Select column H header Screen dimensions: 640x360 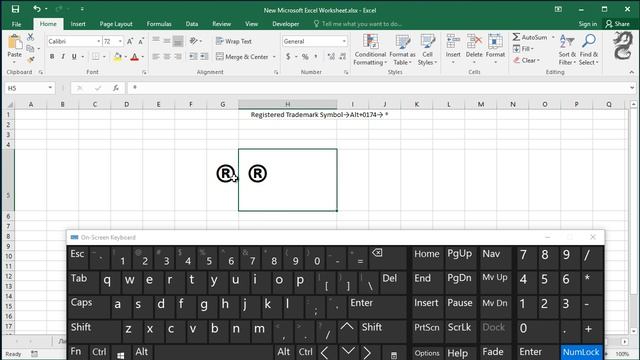pos(287,104)
